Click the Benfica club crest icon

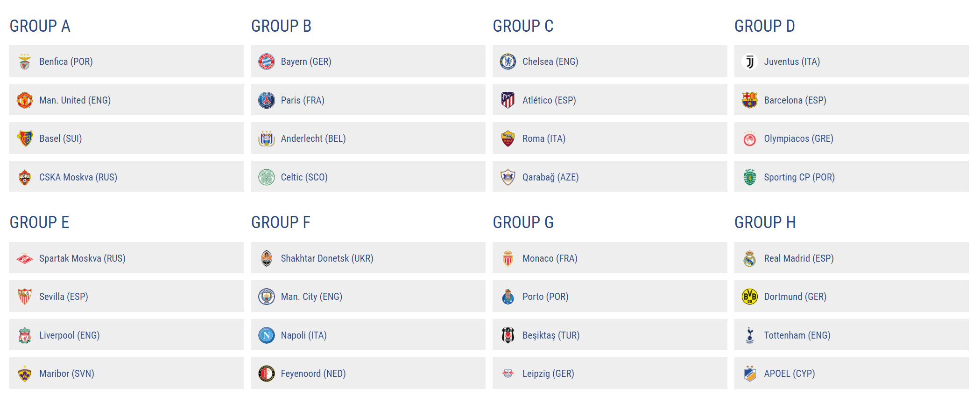(25, 62)
